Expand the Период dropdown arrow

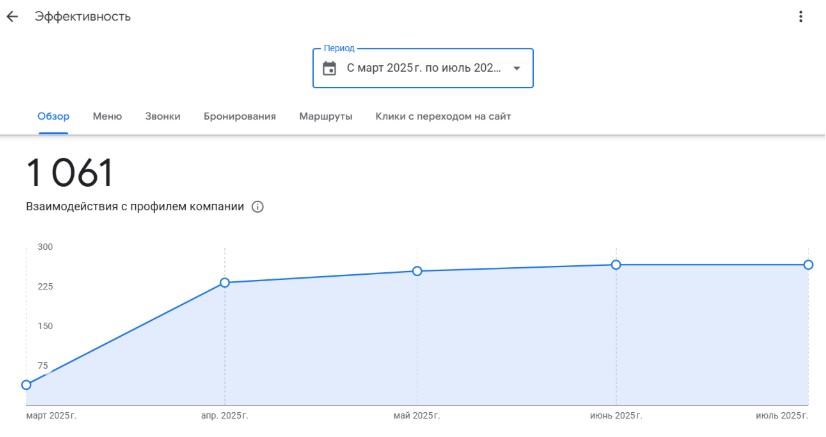[x=517, y=69]
